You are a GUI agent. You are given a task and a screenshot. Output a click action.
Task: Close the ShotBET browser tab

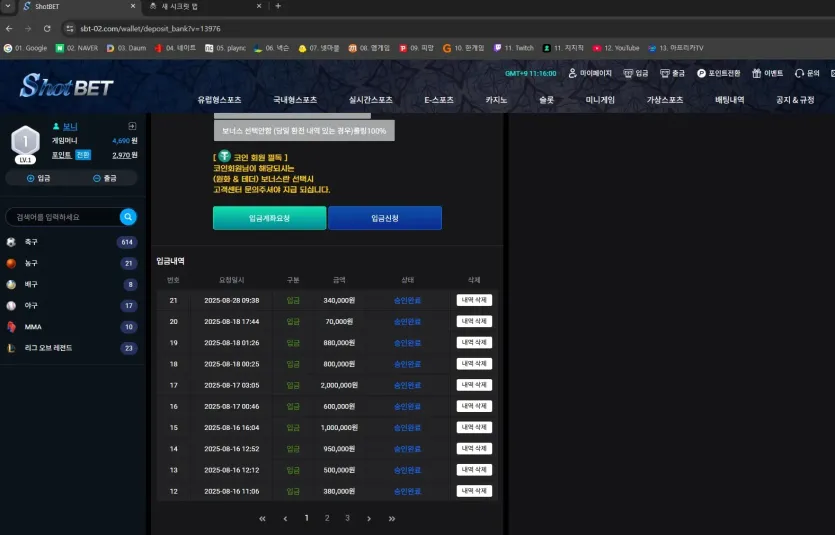point(133,6)
